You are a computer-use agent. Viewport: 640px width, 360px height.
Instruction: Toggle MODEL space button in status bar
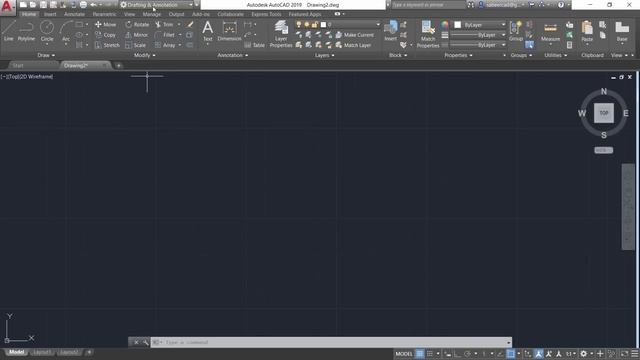(404, 353)
